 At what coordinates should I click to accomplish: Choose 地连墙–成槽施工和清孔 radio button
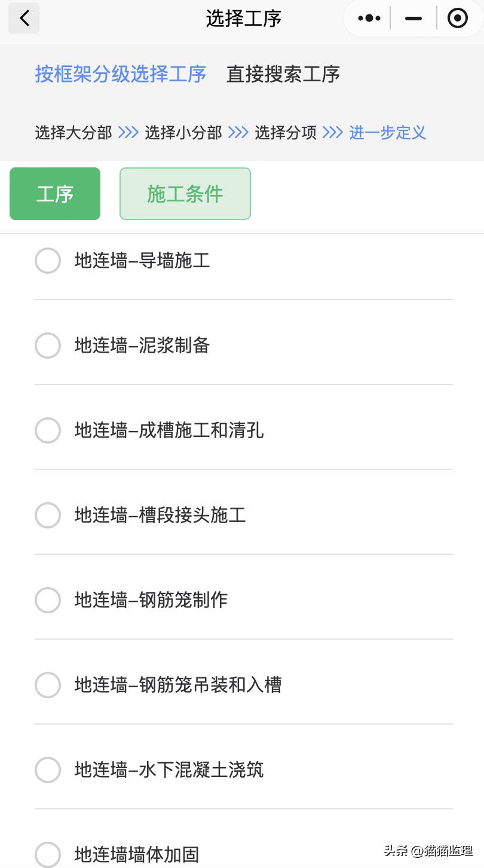(48, 430)
